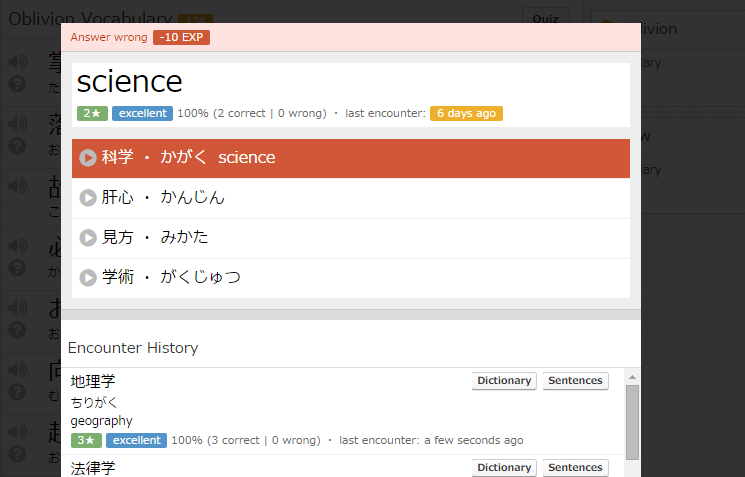This screenshot has height=477, width=745.
Task: Open the help question-mark icon under 落 speaker
Action: pyautogui.click(x=17, y=146)
